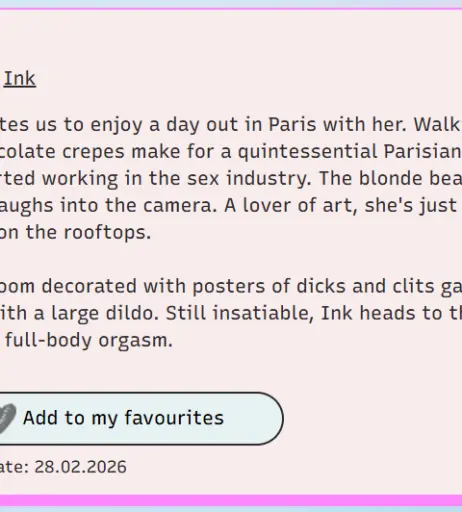Screen dimensions: 462x512
Task: Click the phrase quintessential Parisian
Action: (349, 152)
